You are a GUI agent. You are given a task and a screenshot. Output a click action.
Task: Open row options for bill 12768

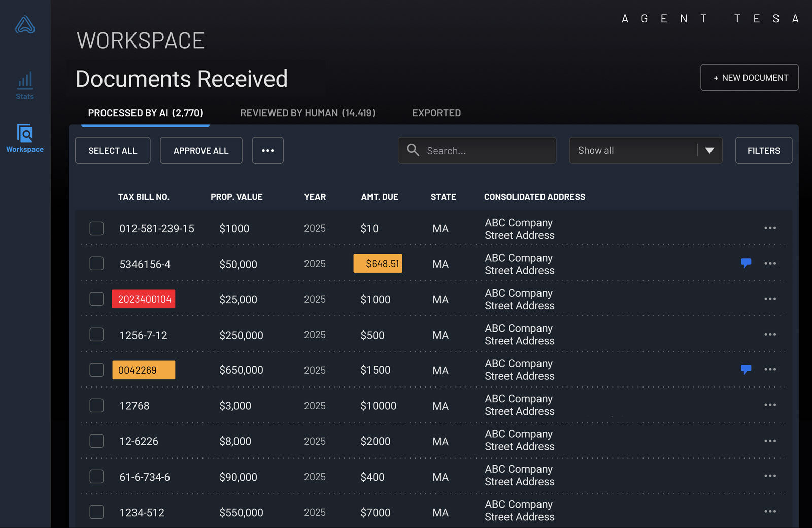click(770, 405)
